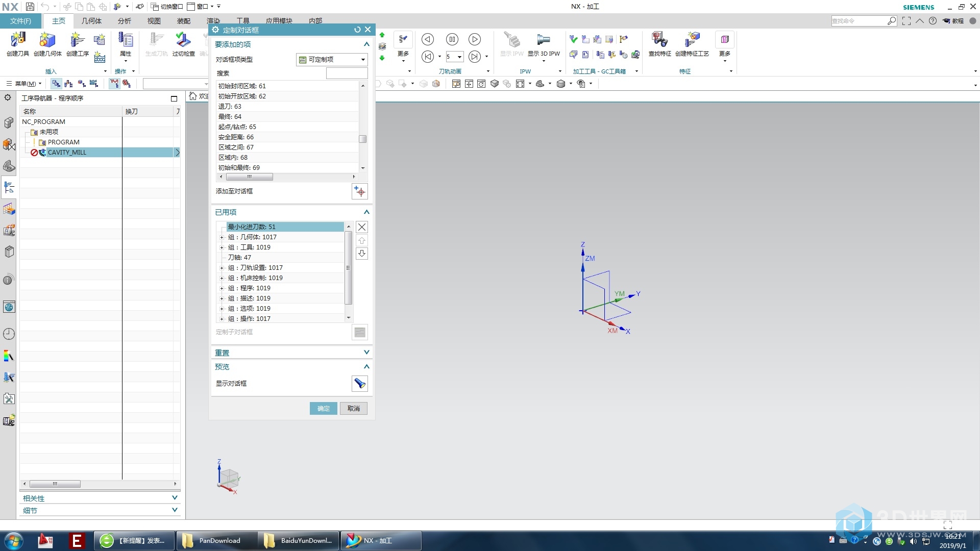Click the 教程 tutorial button
The height and width of the screenshot is (551, 980).
pyautogui.click(x=953, y=21)
